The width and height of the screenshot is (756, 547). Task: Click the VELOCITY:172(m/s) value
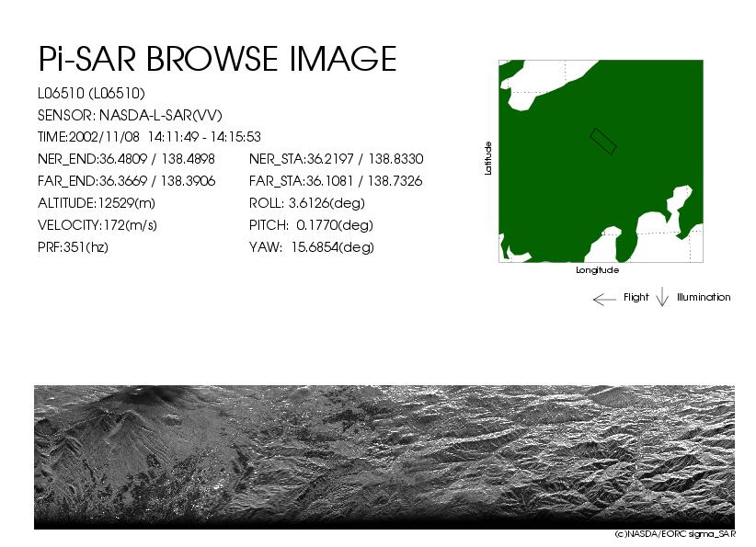click(97, 225)
